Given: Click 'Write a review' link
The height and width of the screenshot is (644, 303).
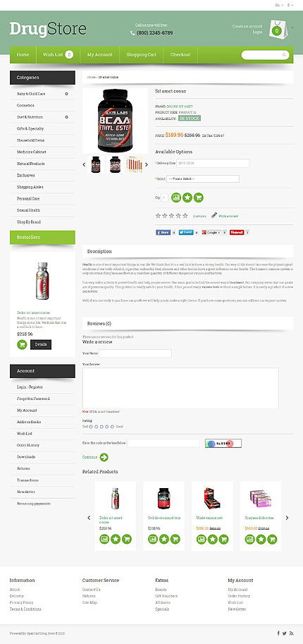Looking at the screenshot, I should pyautogui.click(x=228, y=216).
